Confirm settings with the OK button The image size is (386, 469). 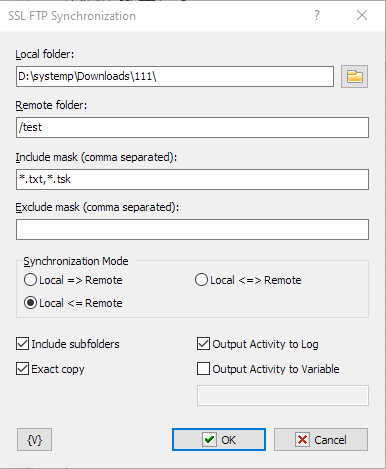(219, 440)
